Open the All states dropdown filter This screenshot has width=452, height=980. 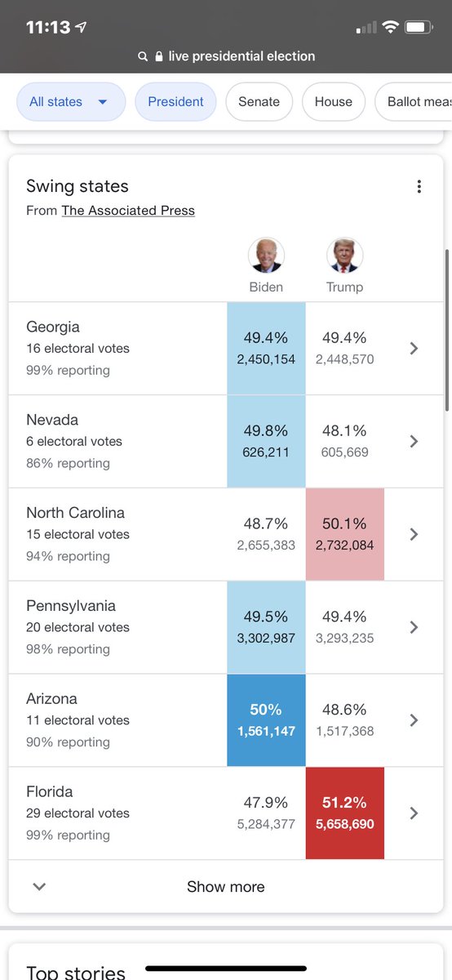click(71, 102)
